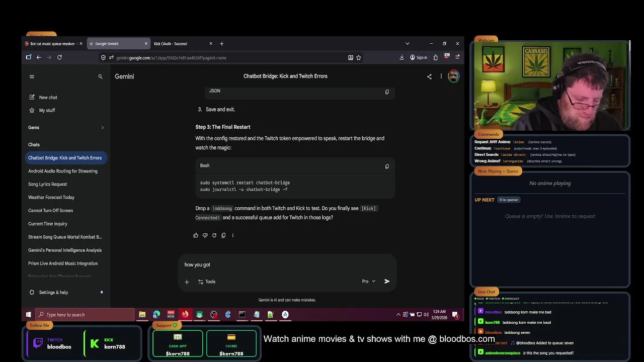
Task: Click the tracking protection shield icon
Action: pos(103,58)
